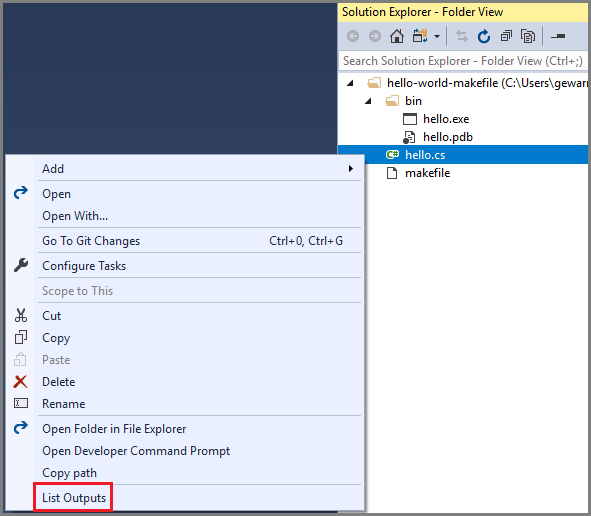Focus the Search Solution Explorer input field
Image resolution: width=591 pixels, height=516 pixels.
click(x=463, y=61)
